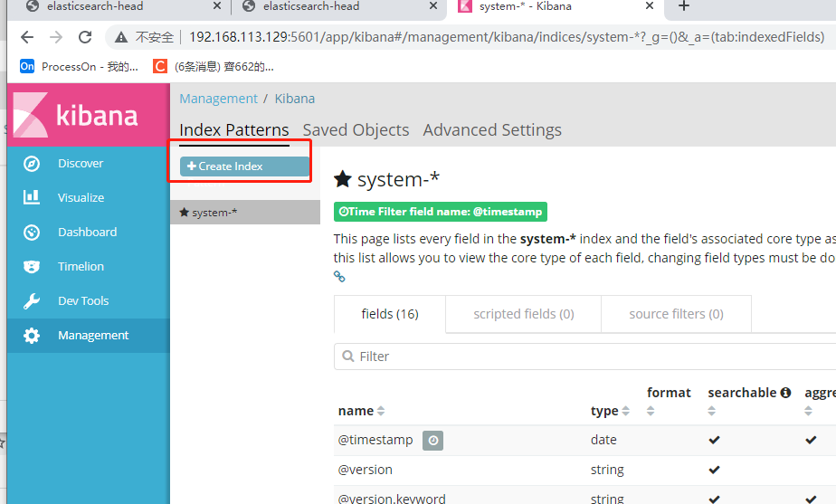Click the @timestamp field name

click(375, 440)
